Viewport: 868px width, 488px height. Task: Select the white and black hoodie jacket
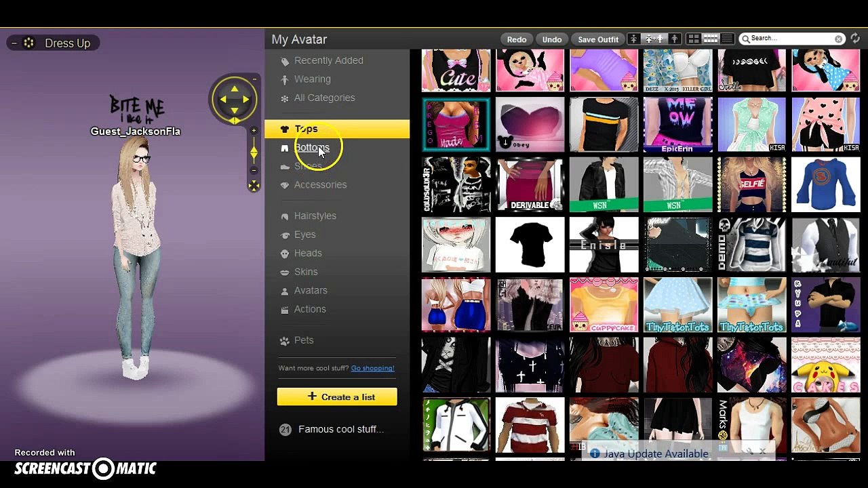tap(456, 425)
